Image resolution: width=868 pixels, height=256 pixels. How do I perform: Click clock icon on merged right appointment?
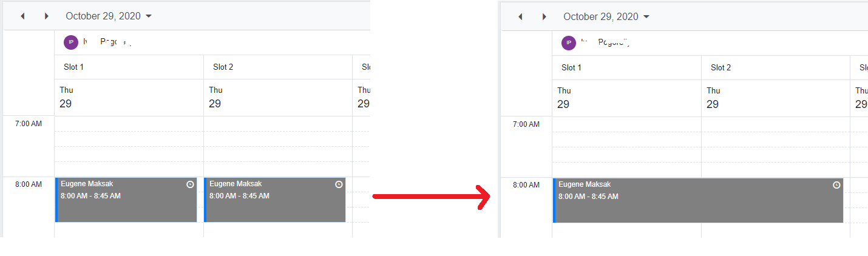836,185
